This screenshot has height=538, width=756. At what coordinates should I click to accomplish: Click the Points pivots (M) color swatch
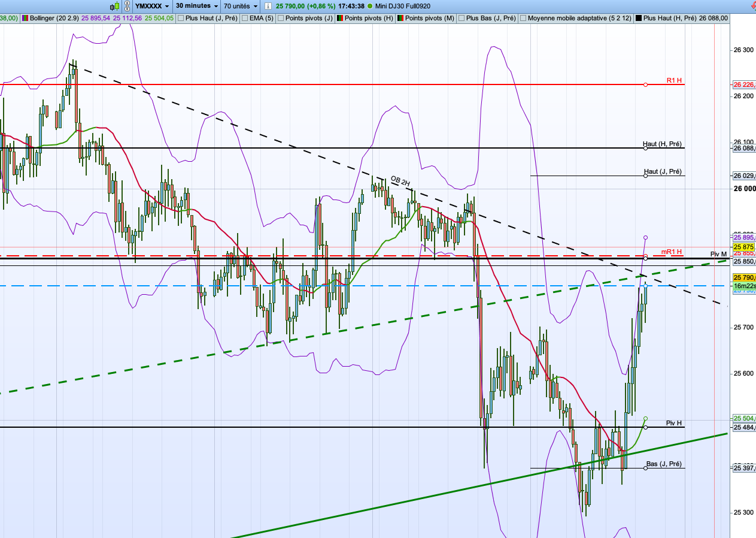(x=400, y=18)
